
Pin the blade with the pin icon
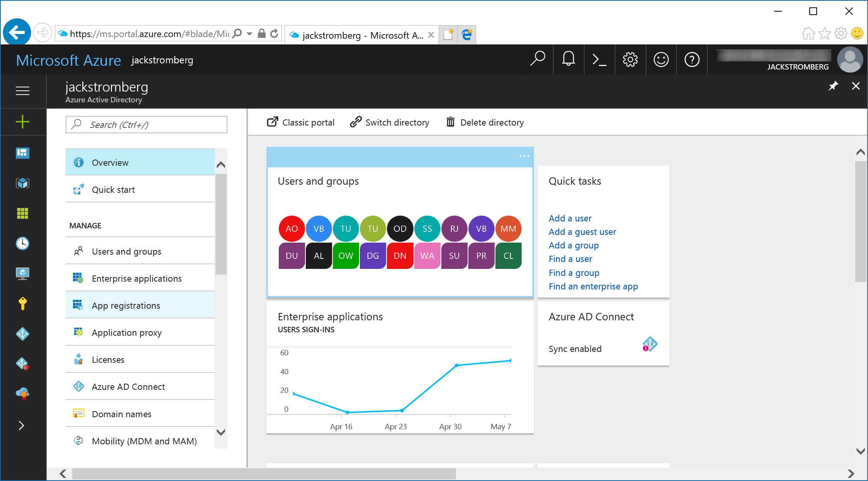tap(833, 86)
